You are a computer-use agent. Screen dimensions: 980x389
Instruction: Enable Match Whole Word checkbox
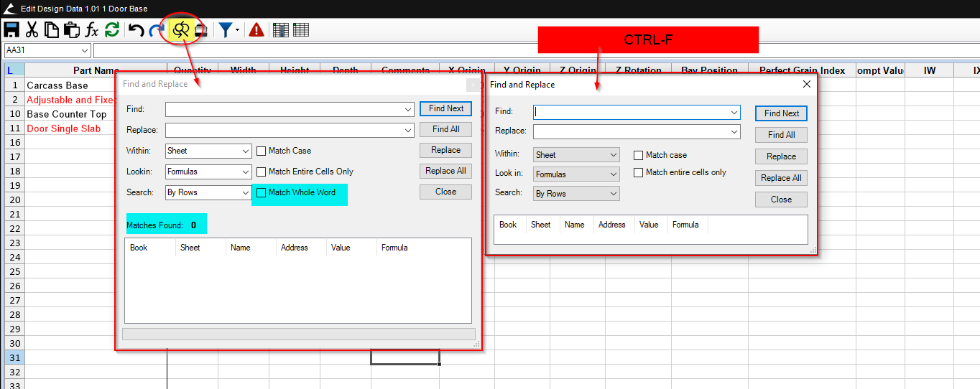point(262,192)
